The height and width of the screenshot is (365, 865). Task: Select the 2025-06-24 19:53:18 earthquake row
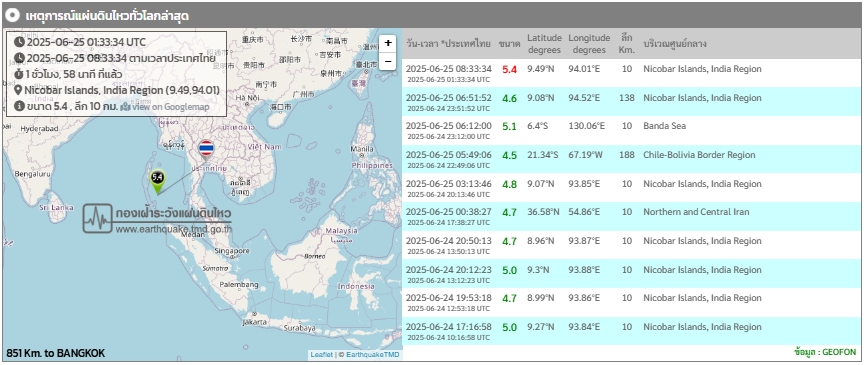click(x=632, y=303)
